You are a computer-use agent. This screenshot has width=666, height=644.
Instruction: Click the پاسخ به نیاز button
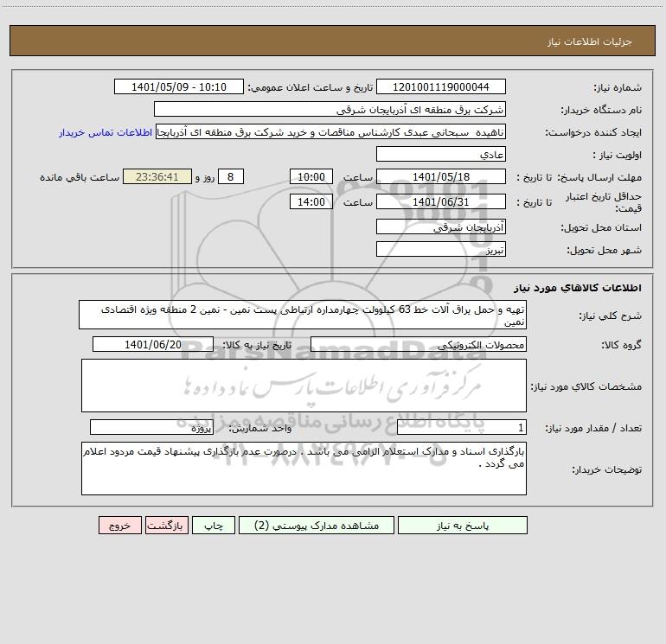click(463, 526)
